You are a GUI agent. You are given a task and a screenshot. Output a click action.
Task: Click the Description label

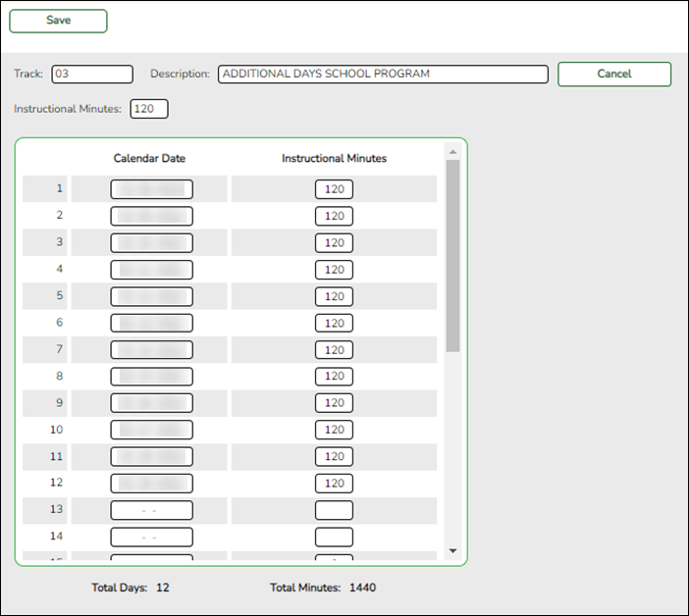[x=180, y=74]
